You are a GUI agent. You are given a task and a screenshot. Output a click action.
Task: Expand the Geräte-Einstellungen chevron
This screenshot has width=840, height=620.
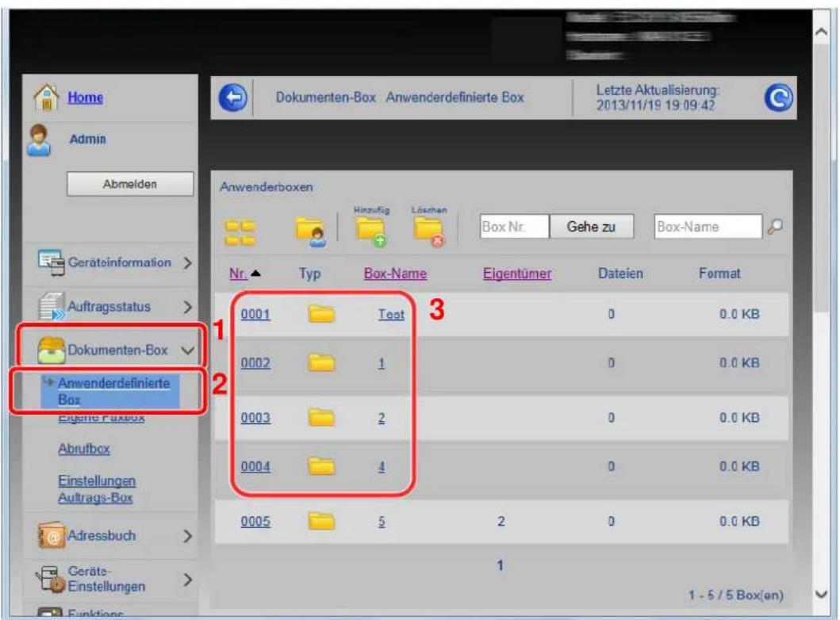pyautogui.click(x=187, y=580)
